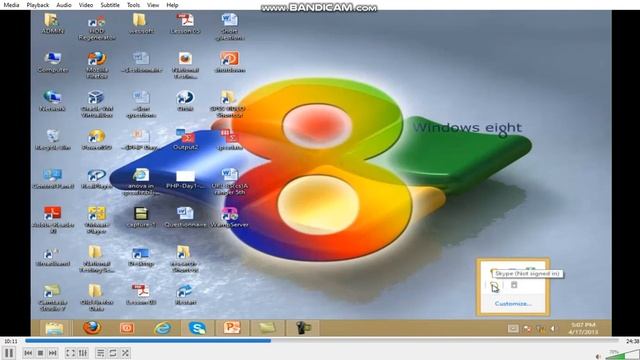640x360 pixels.
Task: Select the Adobe Reader desktop shortcut
Action: [x=53, y=220]
